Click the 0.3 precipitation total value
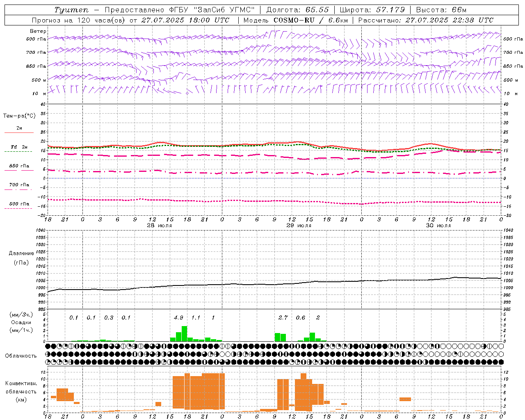Screen dimensions: 525x420 [x=109, y=318]
